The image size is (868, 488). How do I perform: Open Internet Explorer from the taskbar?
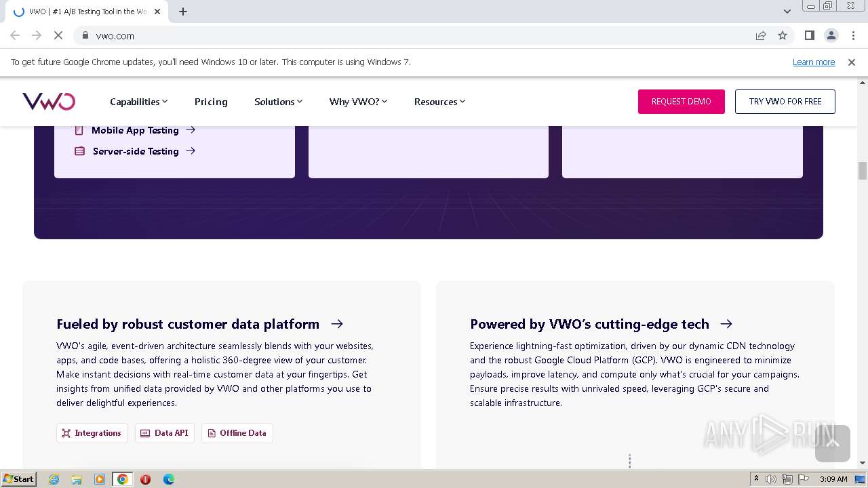point(54,479)
